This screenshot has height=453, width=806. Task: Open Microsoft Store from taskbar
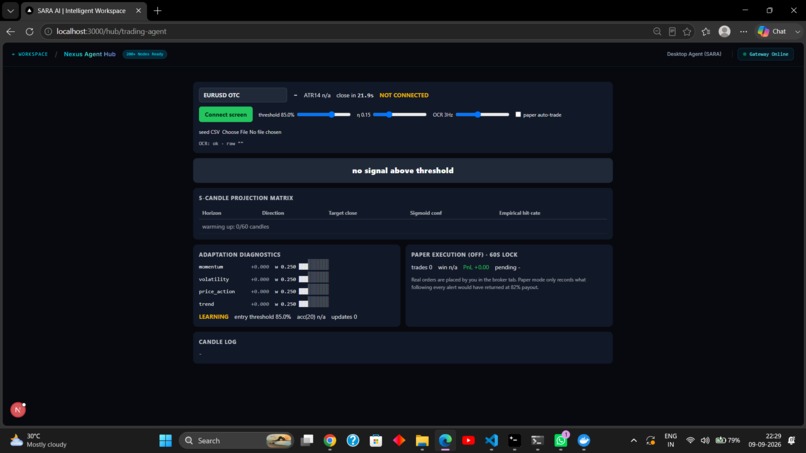tap(376, 440)
